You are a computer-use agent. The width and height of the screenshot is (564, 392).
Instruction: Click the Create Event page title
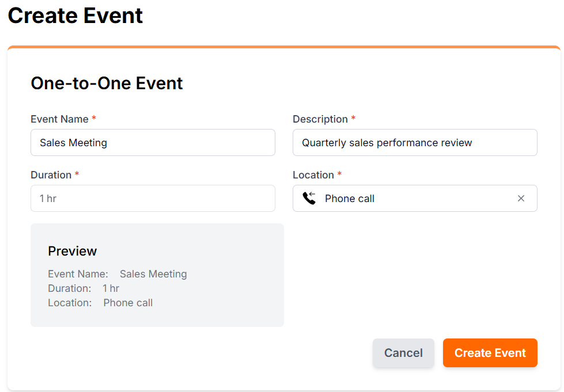click(x=75, y=16)
